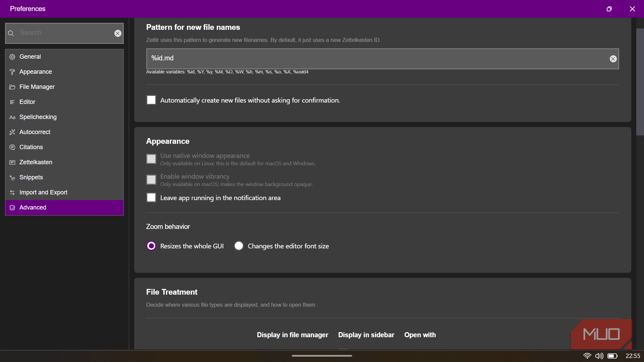Open volume control in system tray
644x362 pixels.
point(599,356)
